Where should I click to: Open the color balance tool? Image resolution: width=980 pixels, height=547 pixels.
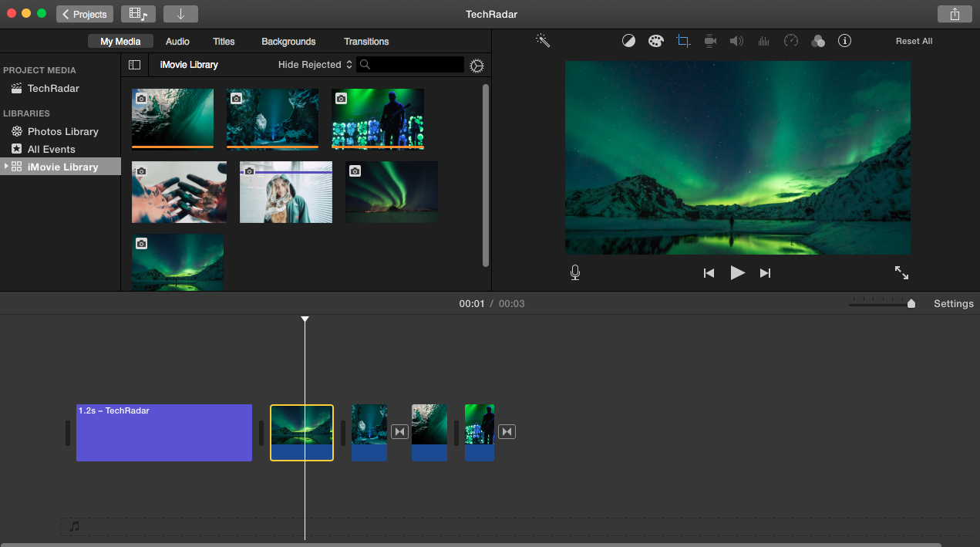[628, 41]
